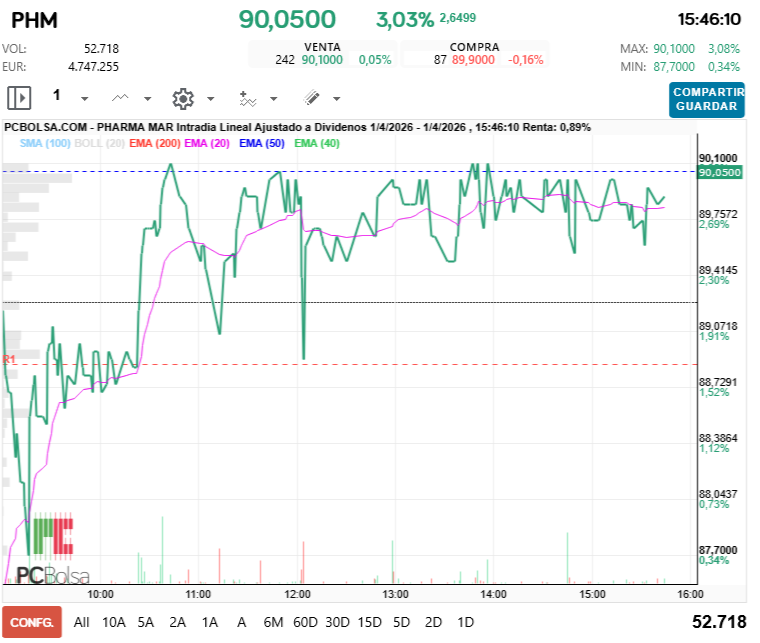Select the 2D time range
760x643 pixels.
point(433,622)
